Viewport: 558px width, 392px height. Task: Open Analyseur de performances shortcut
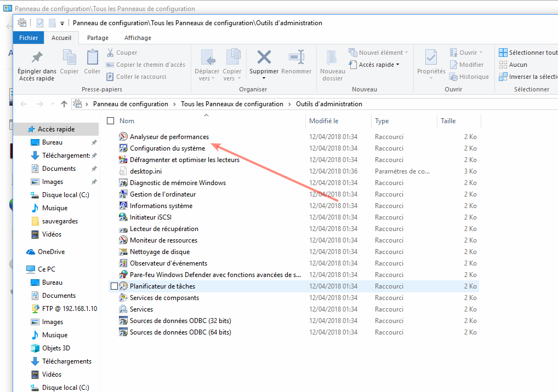[x=169, y=137]
